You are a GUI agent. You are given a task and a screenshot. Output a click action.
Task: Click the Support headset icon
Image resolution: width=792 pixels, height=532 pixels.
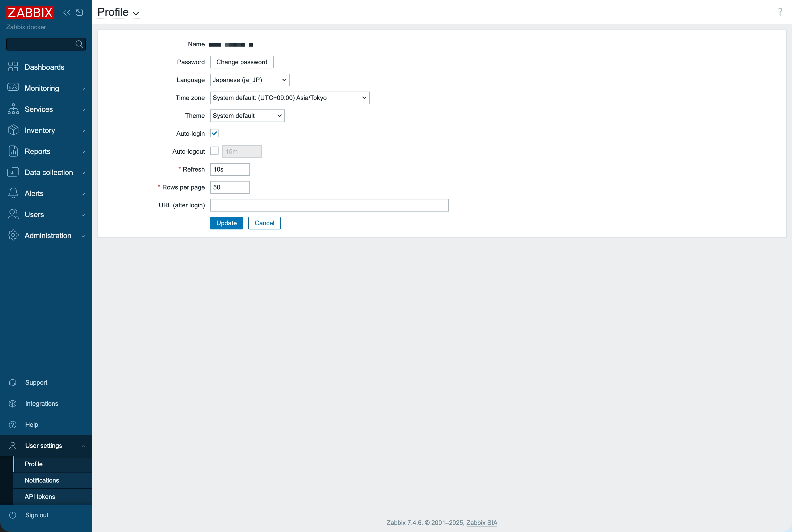pos(13,382)
